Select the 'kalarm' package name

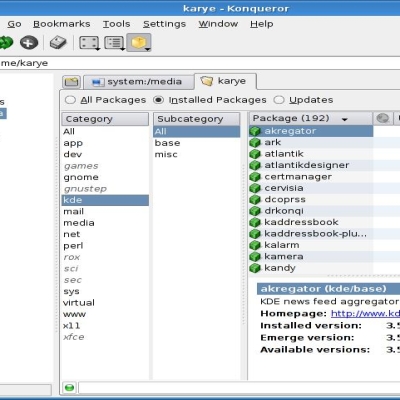point(282,245)
